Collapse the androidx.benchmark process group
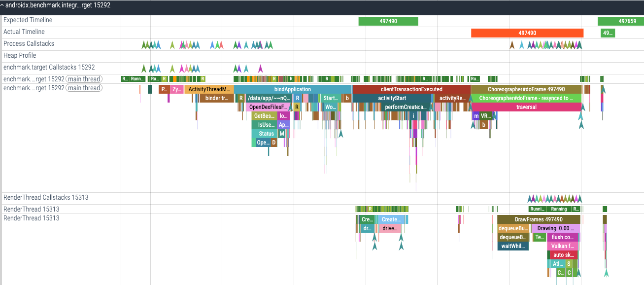Screen dimensions: 644x285 point(2,5)
